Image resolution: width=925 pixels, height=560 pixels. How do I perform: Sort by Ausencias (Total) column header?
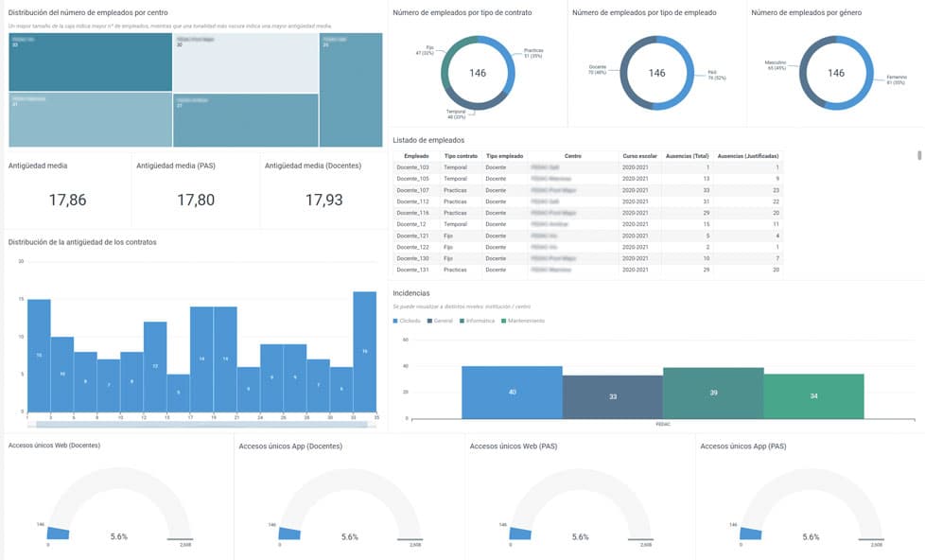688,156
